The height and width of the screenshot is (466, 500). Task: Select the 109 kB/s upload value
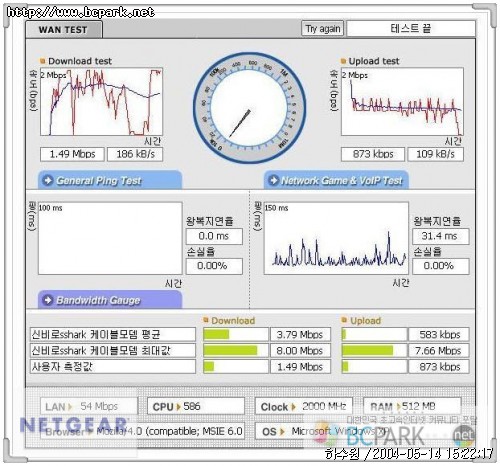436,154
